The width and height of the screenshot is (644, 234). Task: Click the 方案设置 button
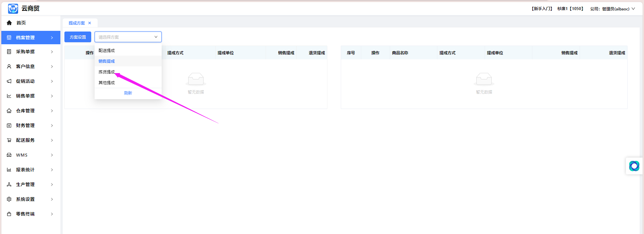(x=78, y=37)
